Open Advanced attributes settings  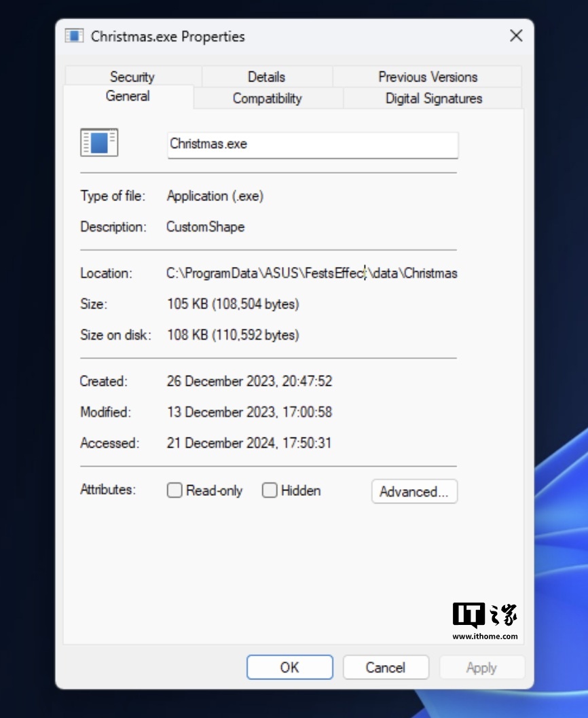pyautogui.click(x=414, y=492)
